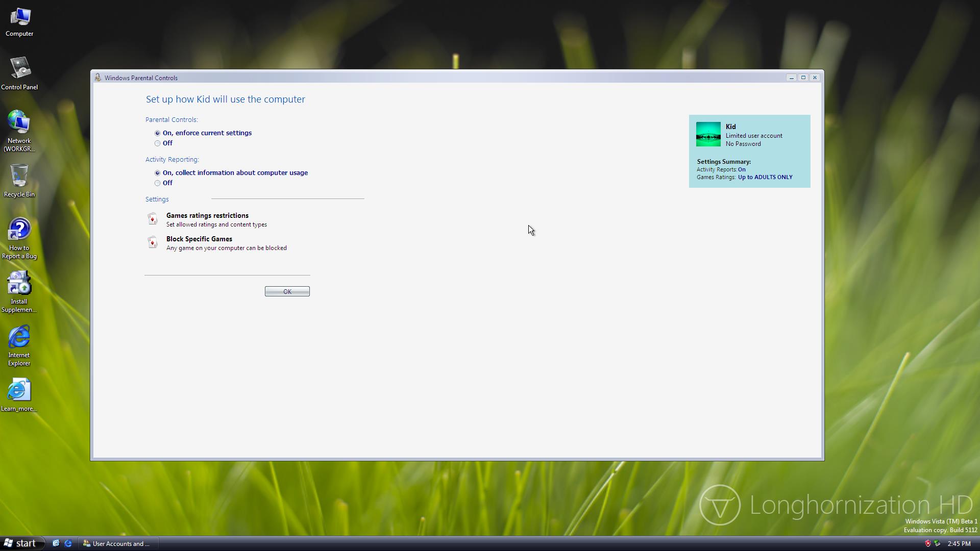Click the Block Specific Games card icon
Image resolution: width=980 pixels, height=551 pixels.
[x=153, y=242]
